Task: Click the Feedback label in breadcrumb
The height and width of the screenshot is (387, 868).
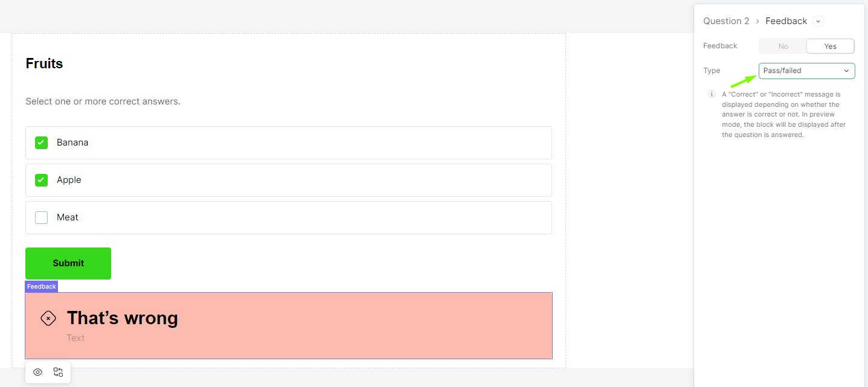Action: coord(786,21)
